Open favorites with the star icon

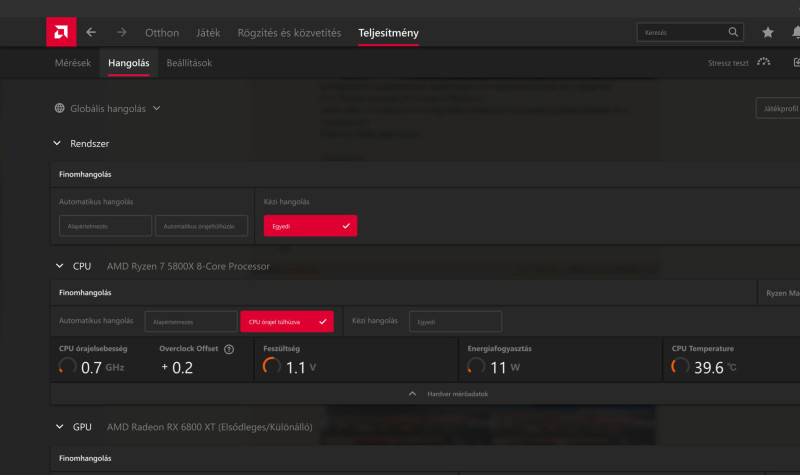pyautogui.click(x=767, y=32)
